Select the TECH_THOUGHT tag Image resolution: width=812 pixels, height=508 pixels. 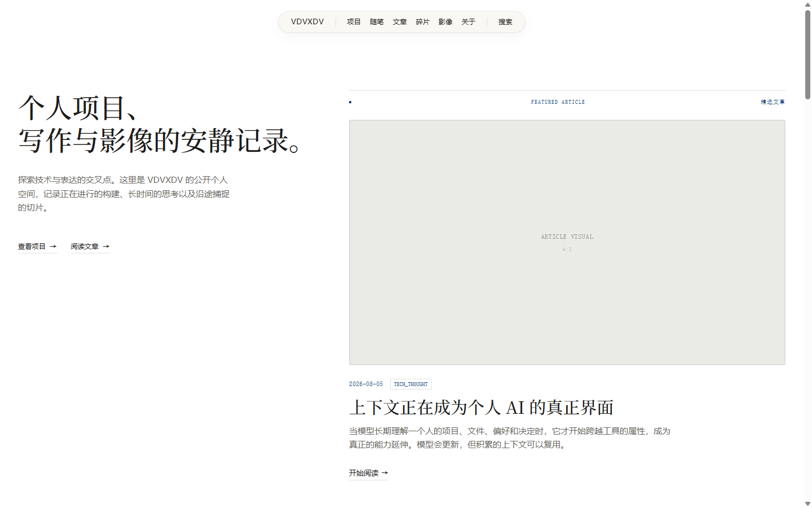click(x=411, y=384)
